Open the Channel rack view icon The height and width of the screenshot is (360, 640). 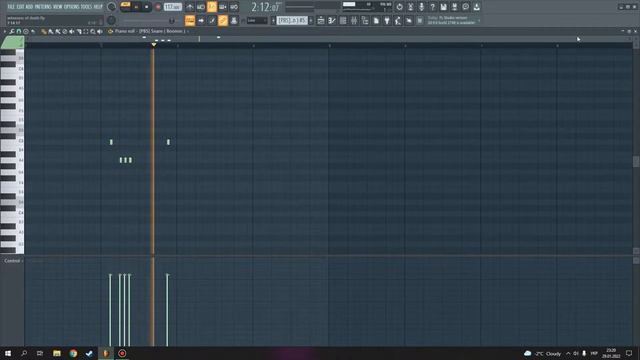[x=343, y=20]
